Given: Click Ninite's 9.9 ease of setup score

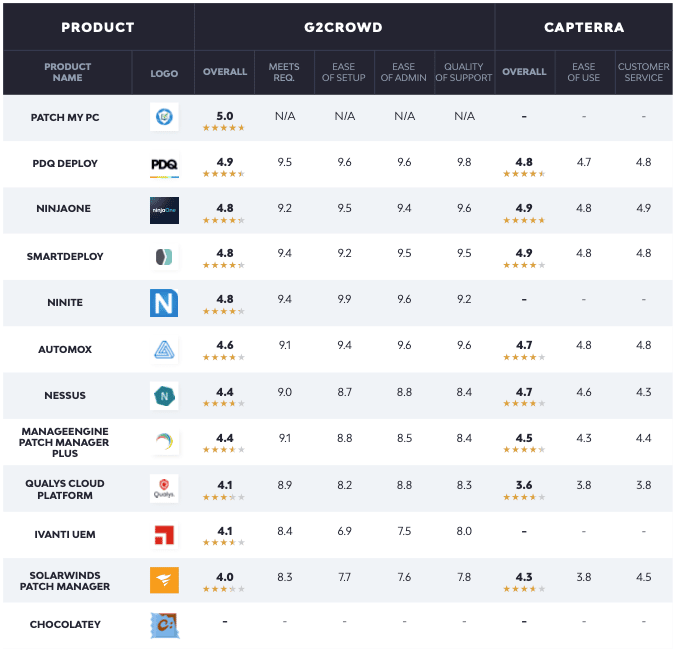Looking at the screenshot, I should pos(344,299).
